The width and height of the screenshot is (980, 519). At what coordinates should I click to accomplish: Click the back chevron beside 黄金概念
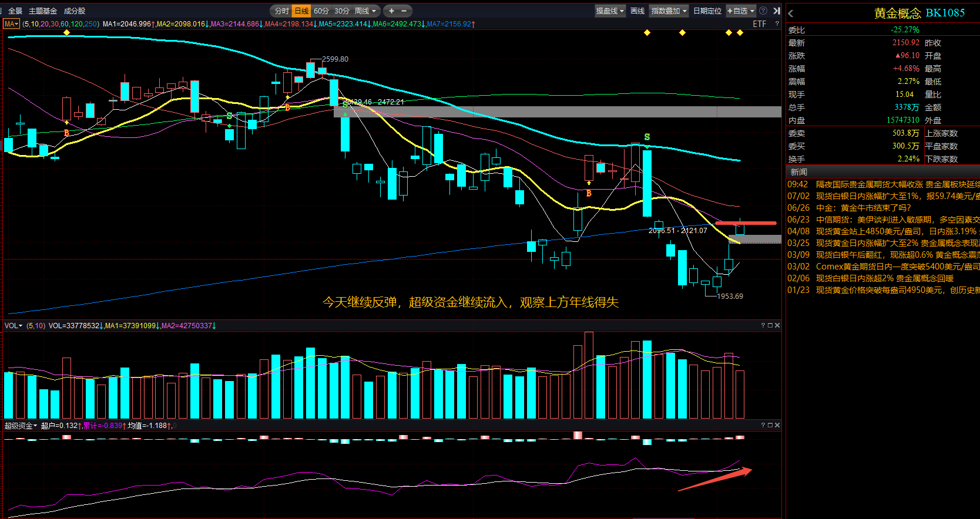[791, 14]
